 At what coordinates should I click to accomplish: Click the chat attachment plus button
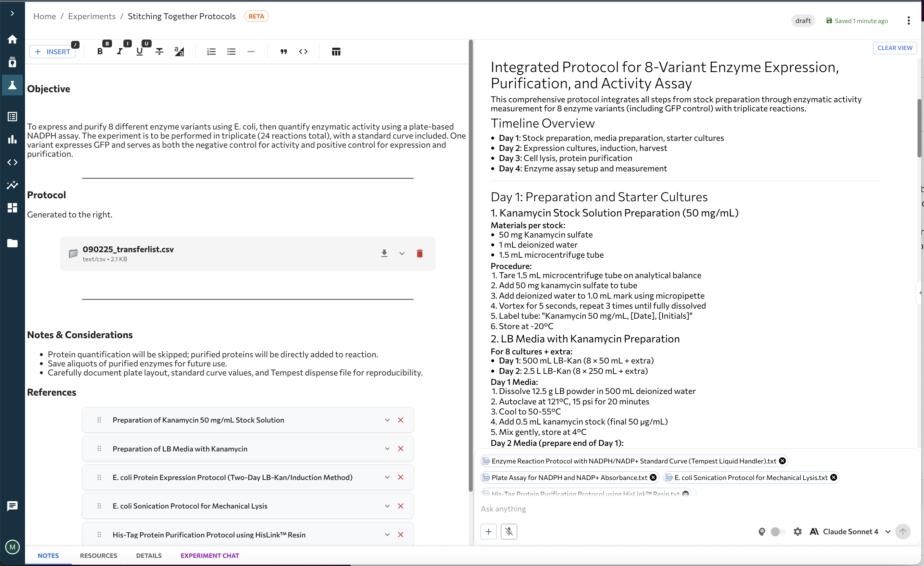tap(488, 532)
